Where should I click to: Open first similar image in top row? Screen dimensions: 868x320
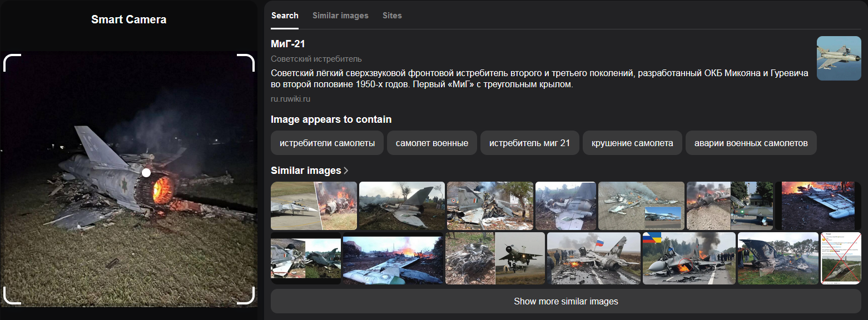[314, 206]
